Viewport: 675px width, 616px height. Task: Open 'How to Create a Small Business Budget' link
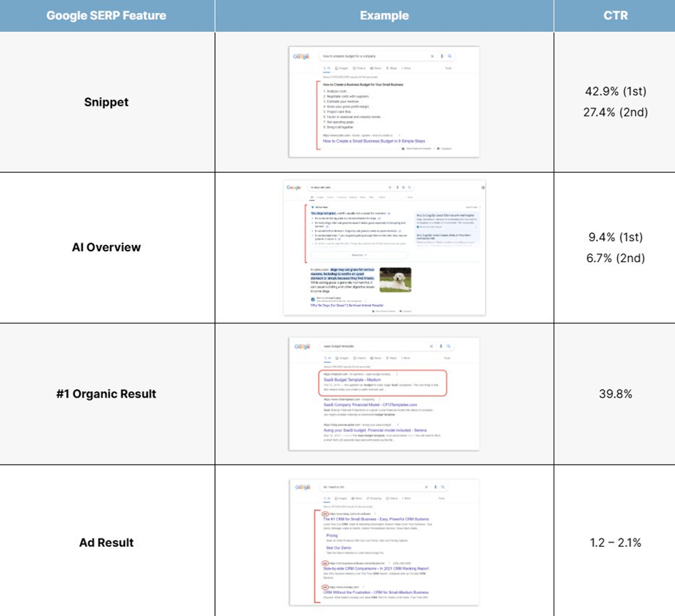[x=374, y=141]
